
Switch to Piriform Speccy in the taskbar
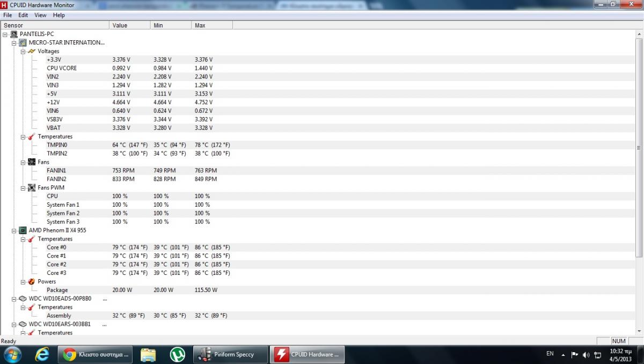[x=230, y=354]
